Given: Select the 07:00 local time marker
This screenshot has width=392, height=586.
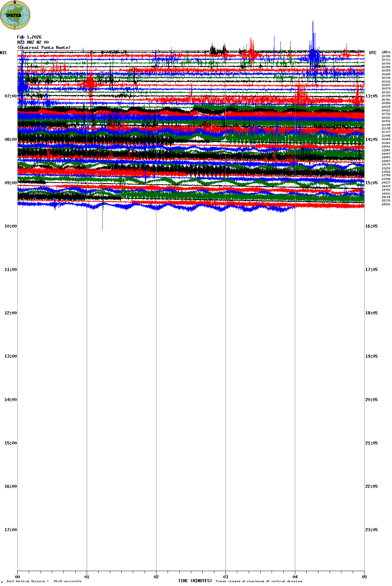Looking at the screenshot, I should [x=11, y=96].
